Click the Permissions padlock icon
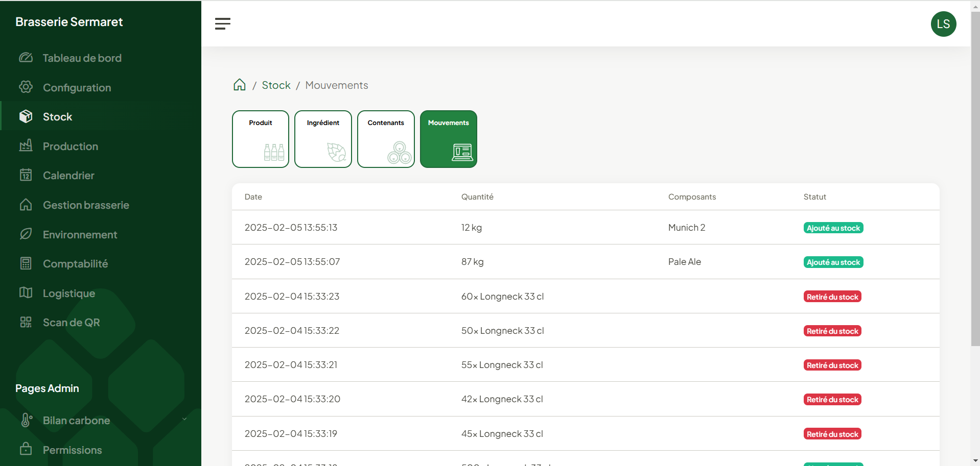This screenshot has height=466, width=980. [x=26, y=450]
